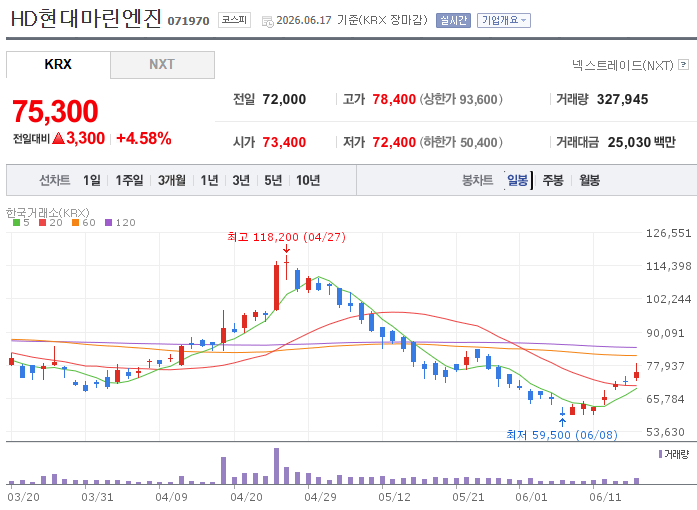
Task: Select the 10년 line chart period
Action: tap(308, 180)
